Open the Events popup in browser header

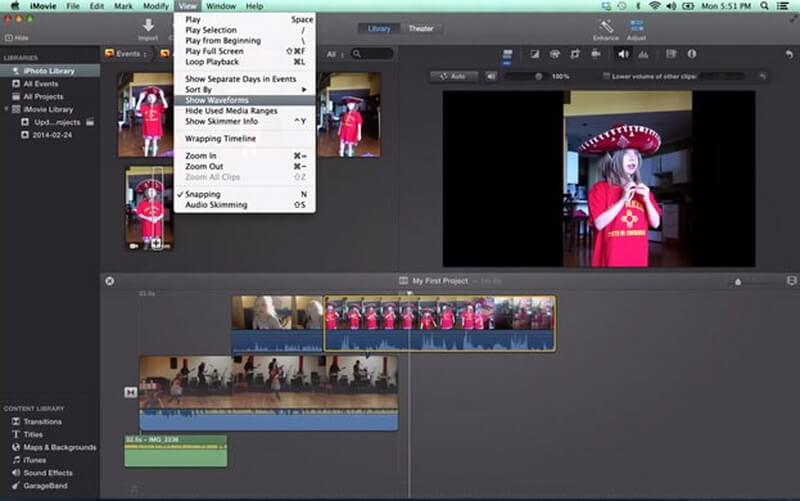[127, 53]
